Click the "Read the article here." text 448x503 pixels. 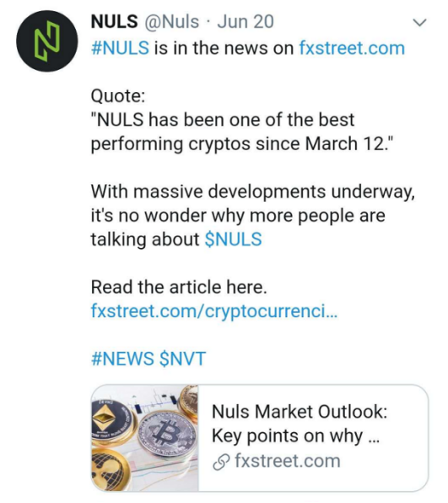coord(179,286)
